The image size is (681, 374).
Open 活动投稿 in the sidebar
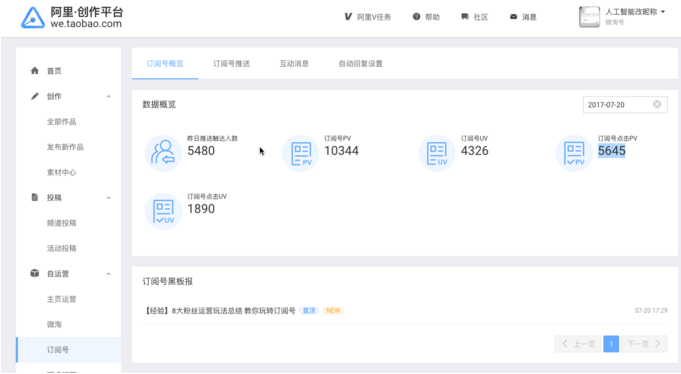[x=62, y=248]
